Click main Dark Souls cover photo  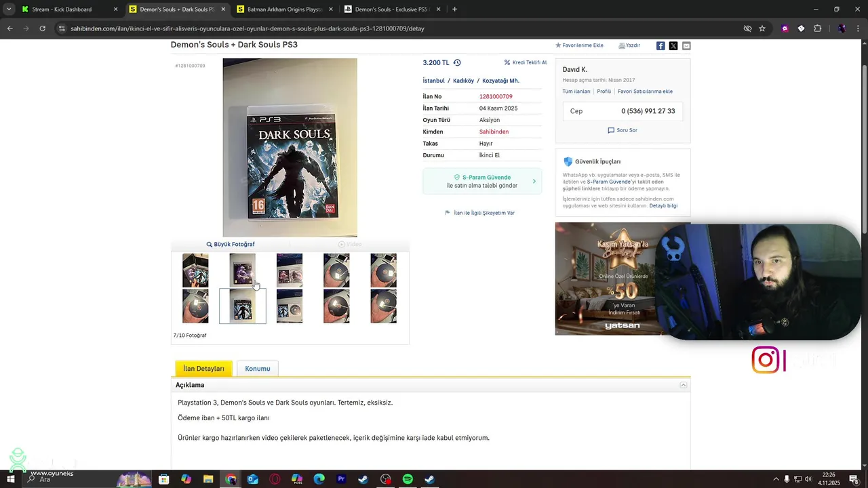[x=290, y=148]
